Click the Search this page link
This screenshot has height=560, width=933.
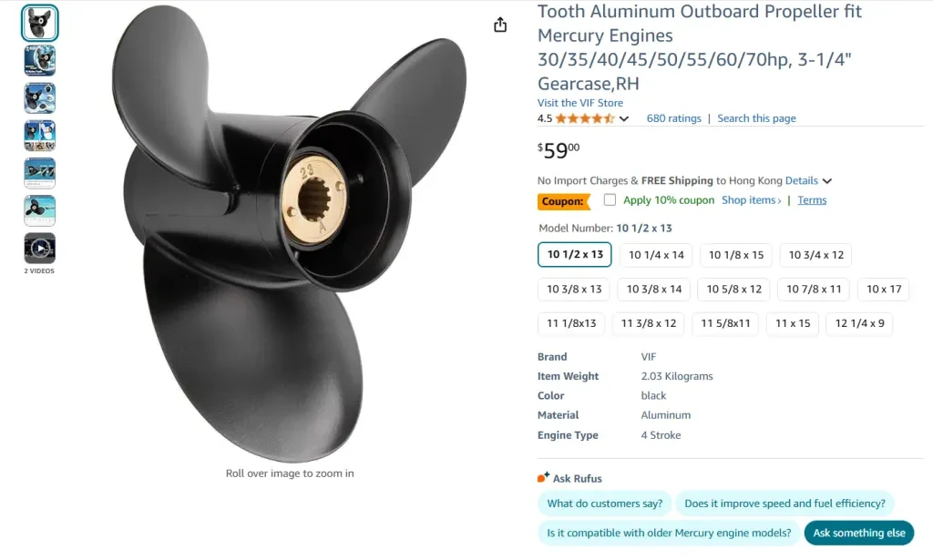pos(756,117)
